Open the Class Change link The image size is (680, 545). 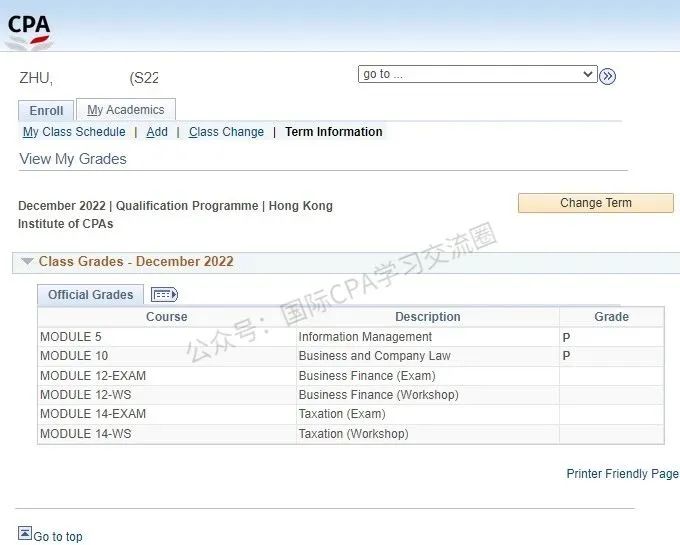pyautogui.click(x=226, y=132)
